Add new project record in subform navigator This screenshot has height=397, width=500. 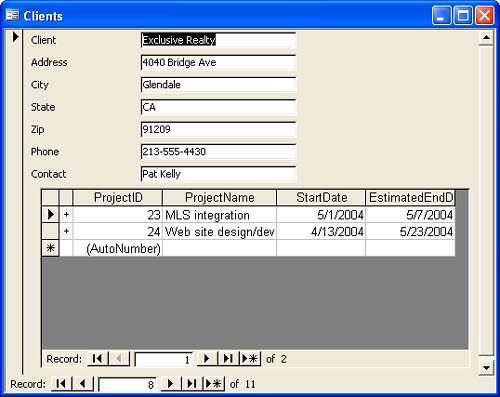[x=250, y=359]
